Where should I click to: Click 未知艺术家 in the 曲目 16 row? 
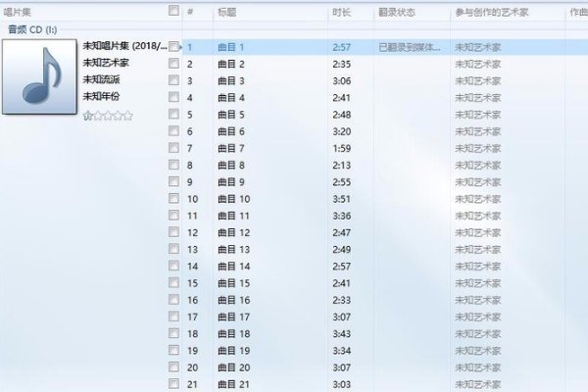(x=478, y=300)
